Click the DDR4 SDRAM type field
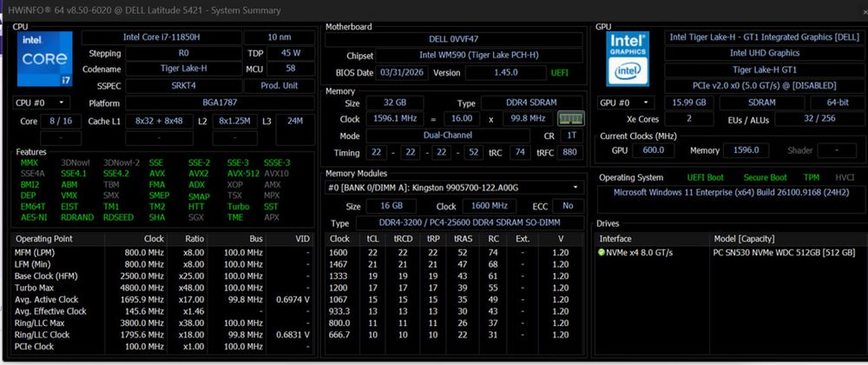The image size is (868, 365). [531, 103]
